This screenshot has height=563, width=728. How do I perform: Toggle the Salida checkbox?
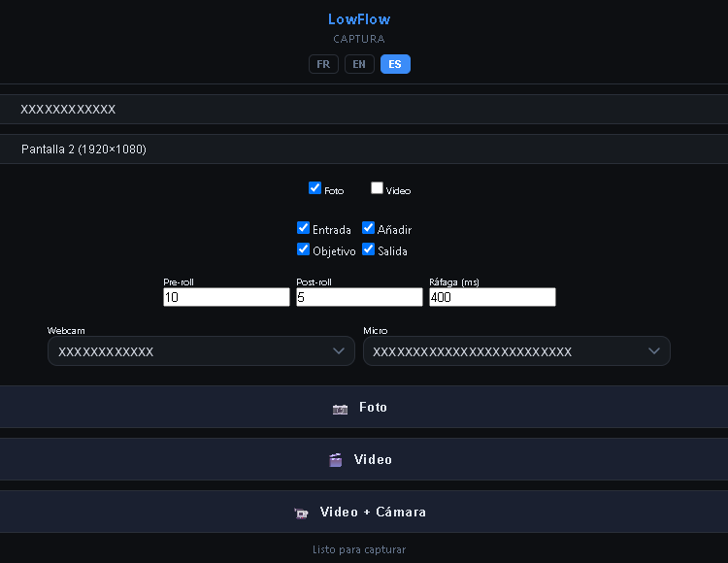(x=368, y=249)
